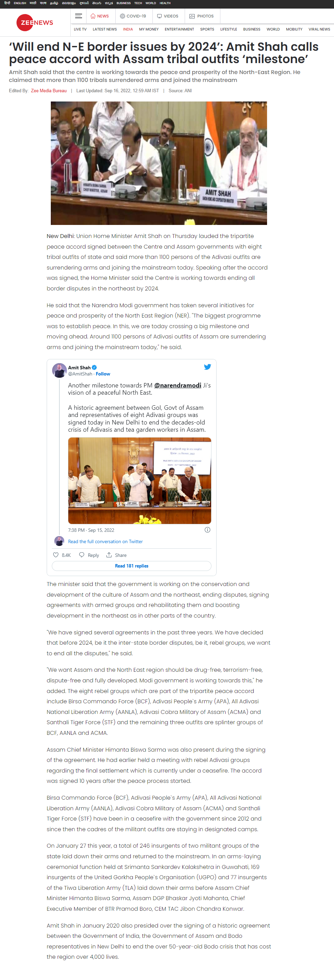334x980 pixels.
Task: Open the tweet info circle icon
Action: point(208,529)
